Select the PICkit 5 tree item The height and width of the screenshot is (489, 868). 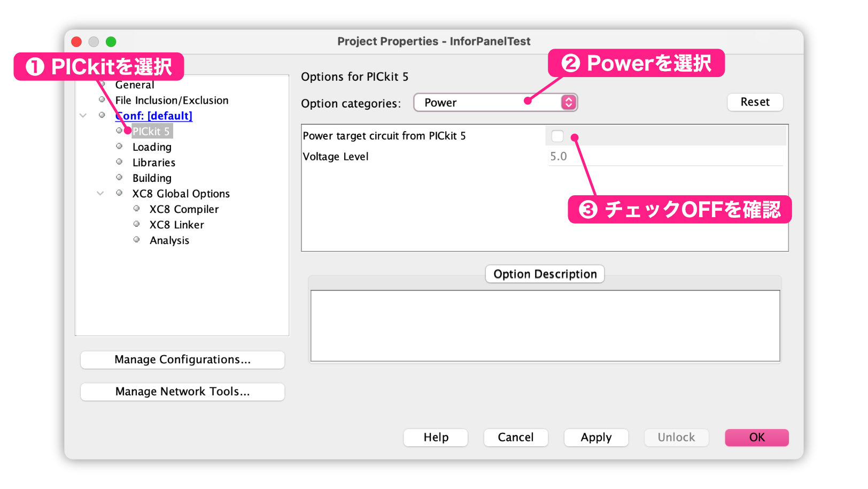click(151, 131)
